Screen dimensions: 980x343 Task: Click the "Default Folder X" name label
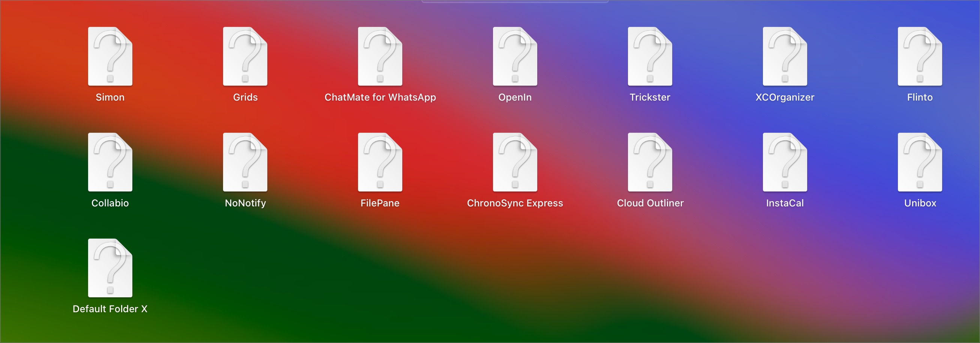[110, 309]
